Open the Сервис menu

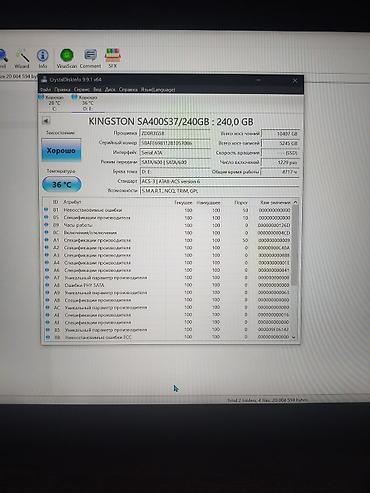(82, 90)
